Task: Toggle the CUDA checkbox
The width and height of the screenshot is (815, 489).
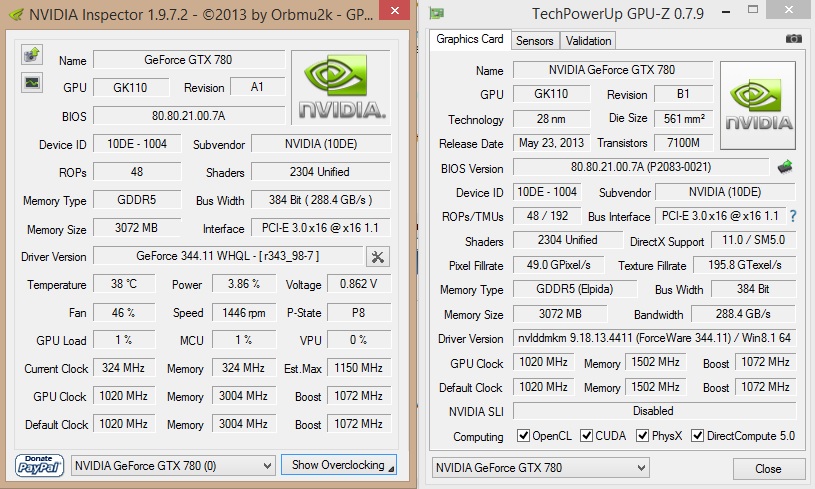Action: click(x=586, y=435)
